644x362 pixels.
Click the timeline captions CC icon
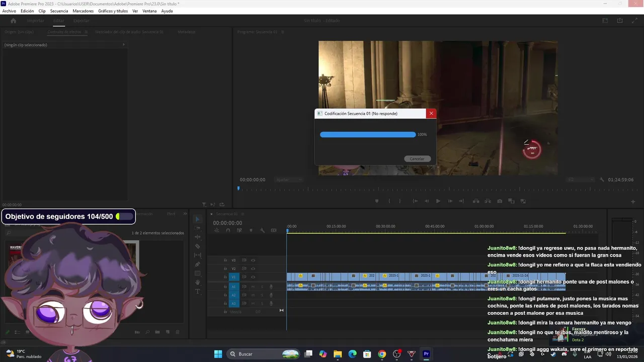click(x=274, y=230)
